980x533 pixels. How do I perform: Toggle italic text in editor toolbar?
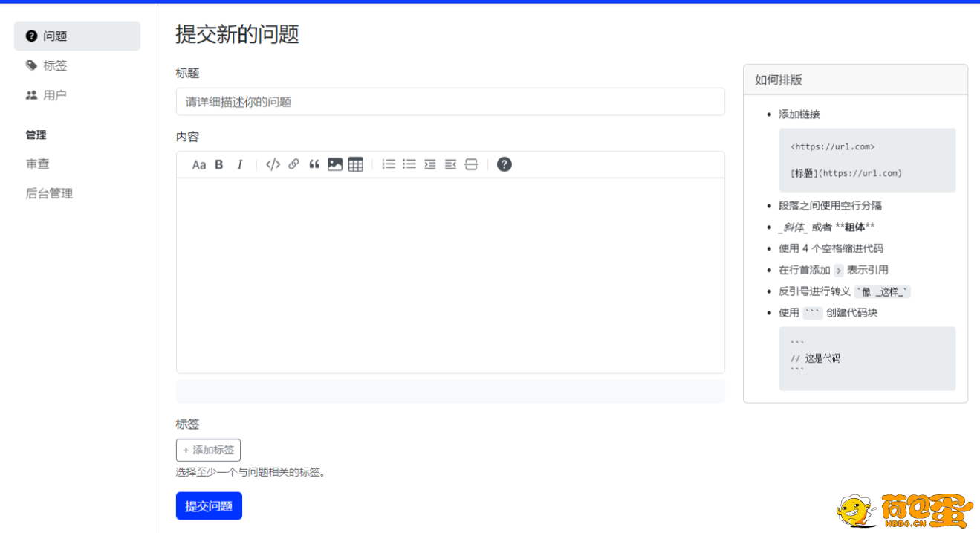pyautogui.click(x=239, y=165)
